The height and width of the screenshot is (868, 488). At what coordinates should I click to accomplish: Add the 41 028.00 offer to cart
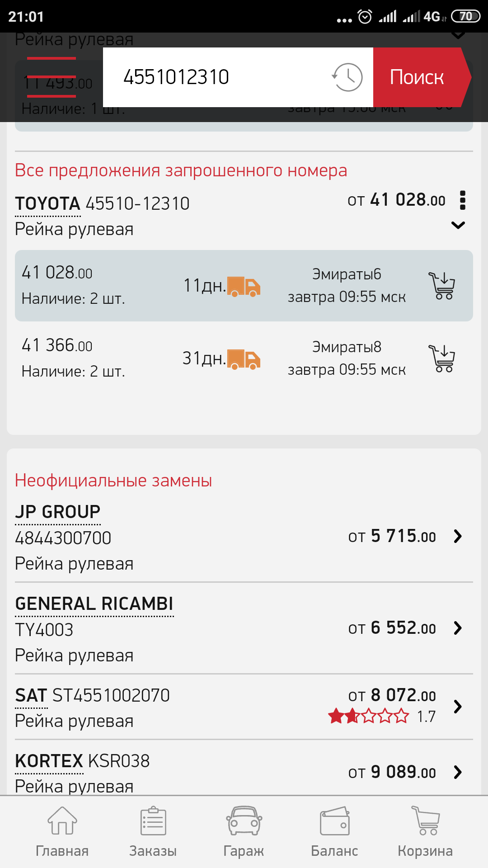click(443, 286)
